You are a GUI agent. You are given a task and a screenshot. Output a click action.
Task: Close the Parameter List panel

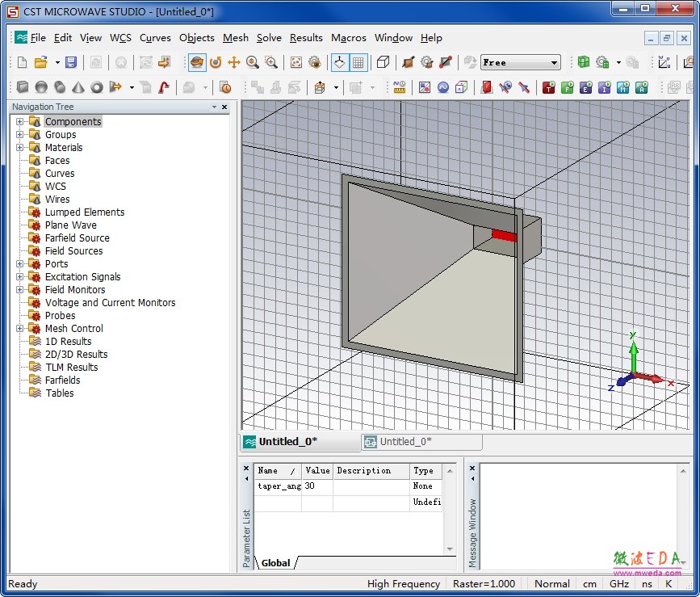coord(246,468)
